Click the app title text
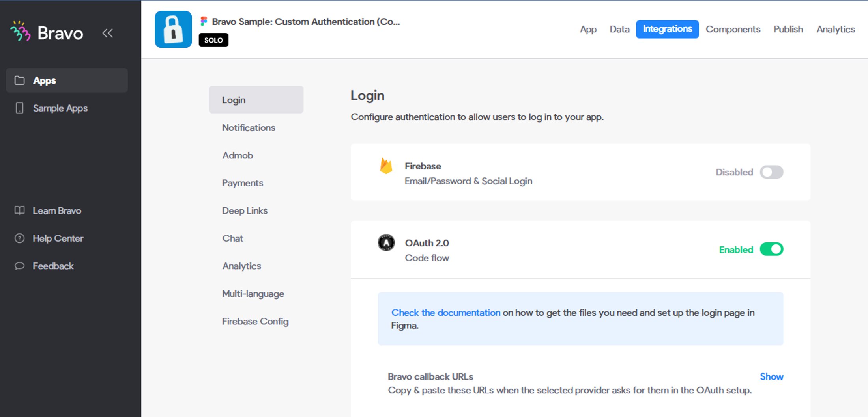868x417 pixels. (306, 22)
